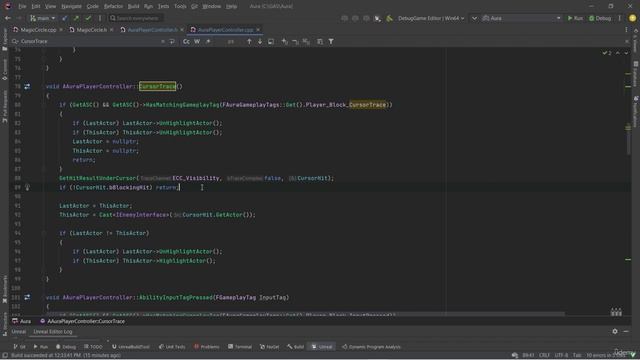640x360 pixels.
Task: Close the search bar with X
Action: (627, 41)
